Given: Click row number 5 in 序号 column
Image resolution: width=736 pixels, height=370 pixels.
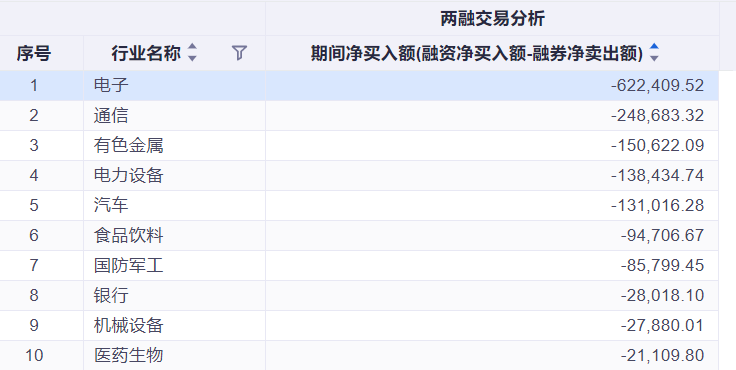Looking at the screenshot, I should pyautogui.click(x=34, y=205).
